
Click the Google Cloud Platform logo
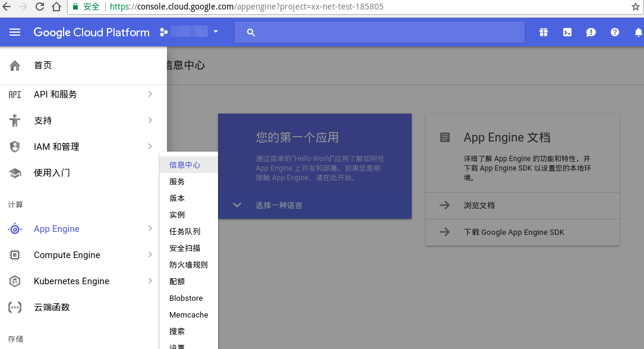91,32
